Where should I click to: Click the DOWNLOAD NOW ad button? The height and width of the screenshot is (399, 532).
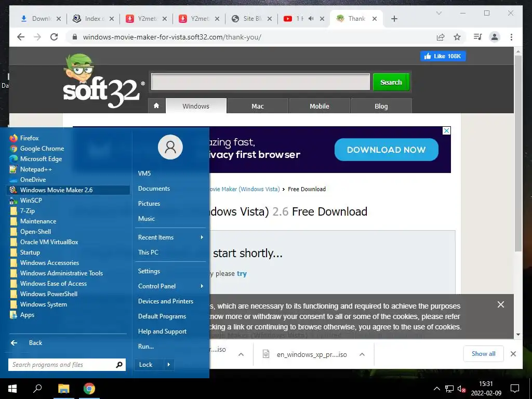(386, 150)
